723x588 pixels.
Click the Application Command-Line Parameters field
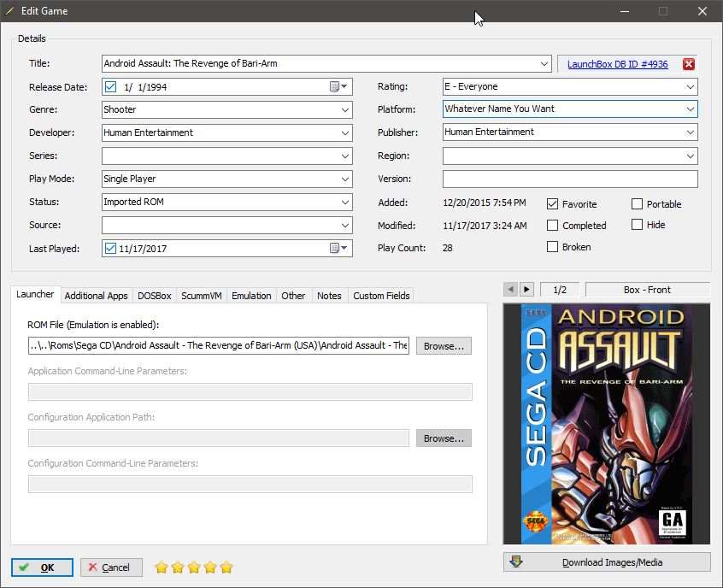click(x=250, y=392)
